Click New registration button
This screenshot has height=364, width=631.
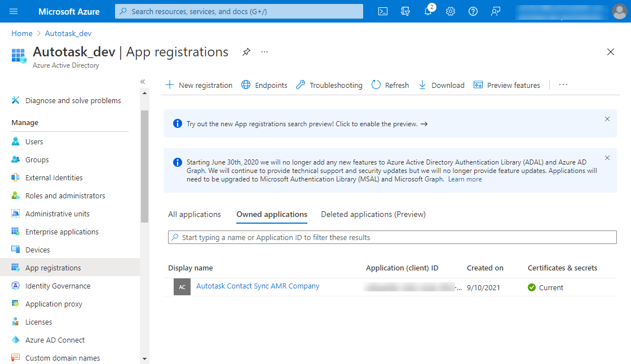point(198,85)
